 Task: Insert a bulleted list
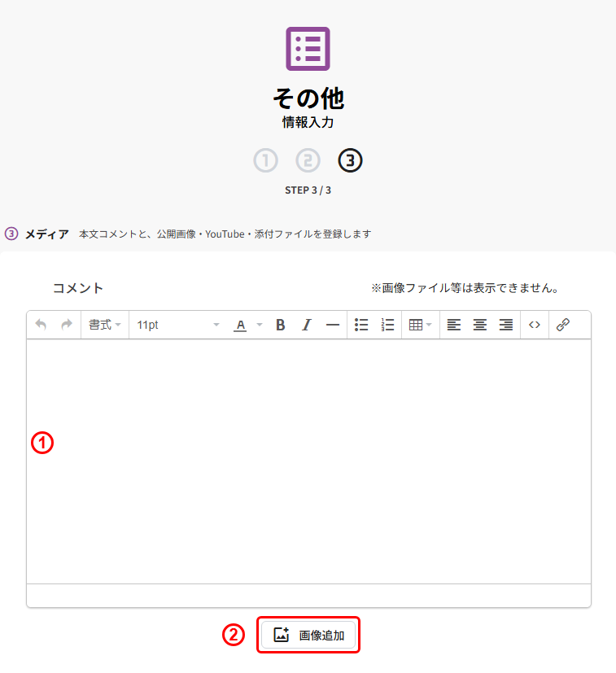click(361, 325)
